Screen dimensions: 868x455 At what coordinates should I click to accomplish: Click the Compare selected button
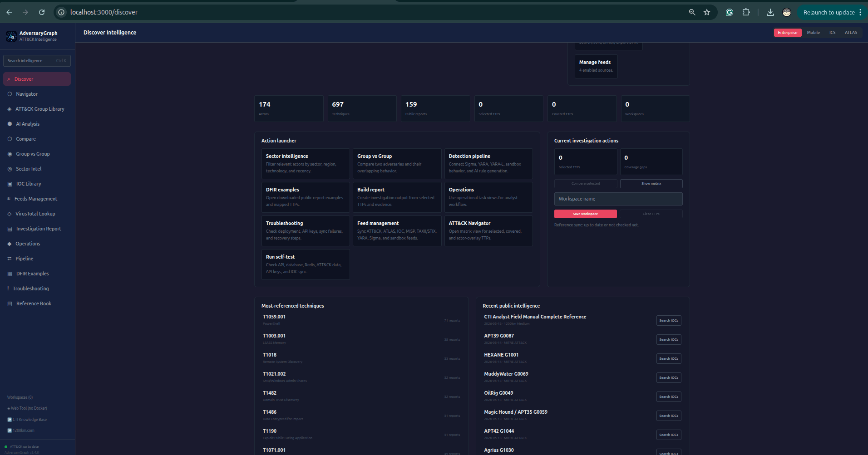tap(586, 184)
